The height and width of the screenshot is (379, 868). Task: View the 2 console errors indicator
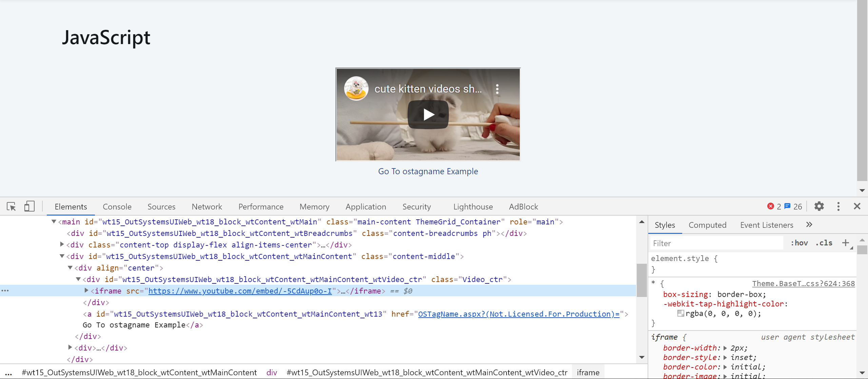point(775,206)
